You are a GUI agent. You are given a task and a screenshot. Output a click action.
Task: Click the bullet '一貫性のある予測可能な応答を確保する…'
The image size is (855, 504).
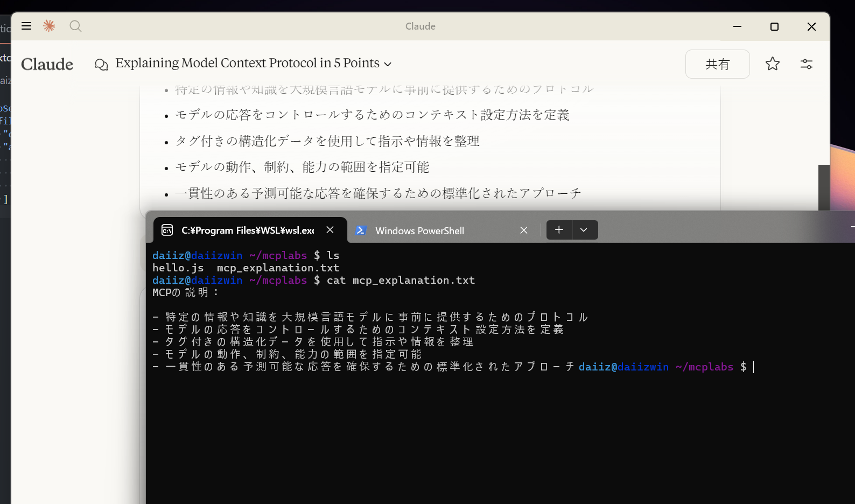click(x=379, y=193)
